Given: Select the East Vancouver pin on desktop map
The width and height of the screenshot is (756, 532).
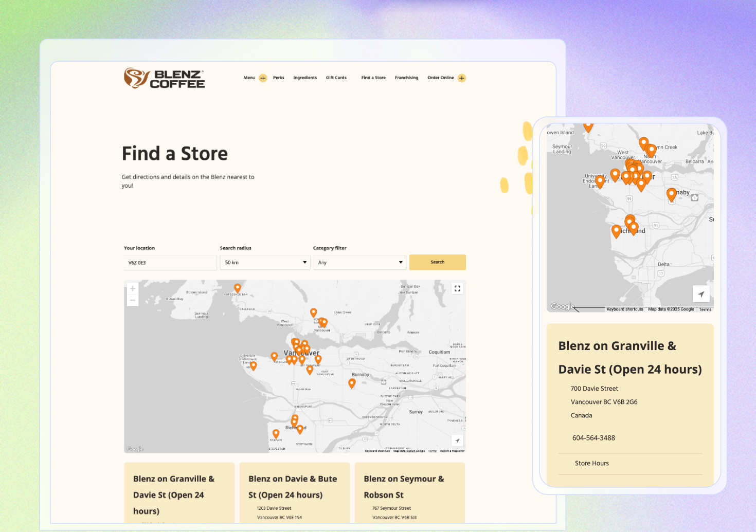Looking at the screenshot, I should 310,369.
